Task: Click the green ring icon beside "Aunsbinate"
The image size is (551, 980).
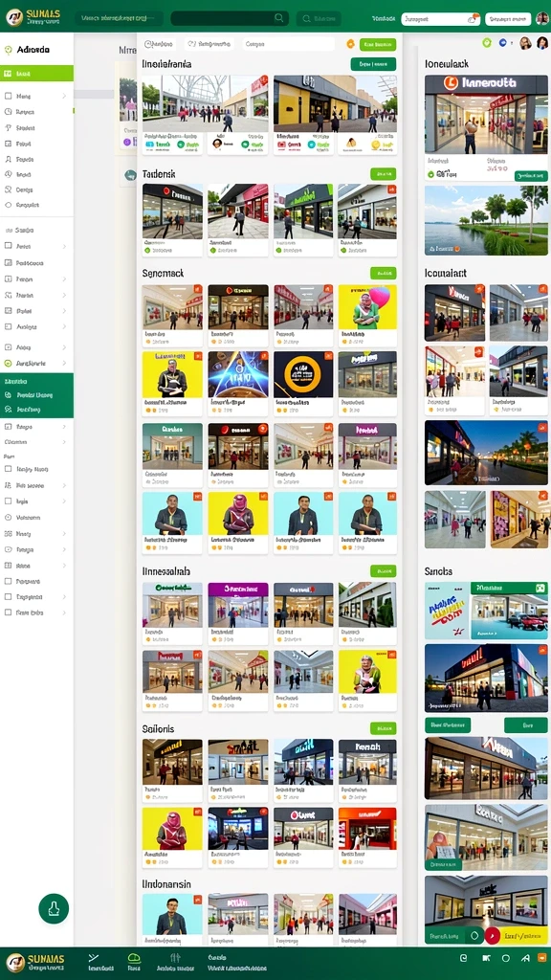Action: (8, 363)
